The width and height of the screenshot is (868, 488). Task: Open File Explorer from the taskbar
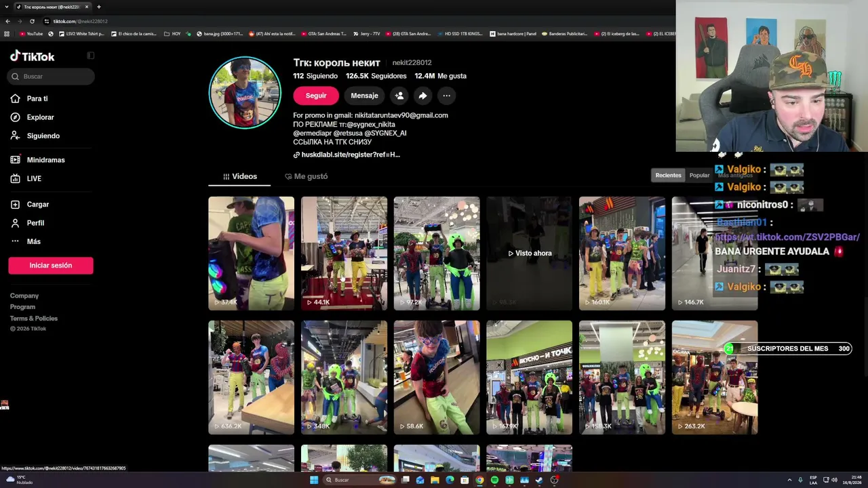[x=435, y=480]
